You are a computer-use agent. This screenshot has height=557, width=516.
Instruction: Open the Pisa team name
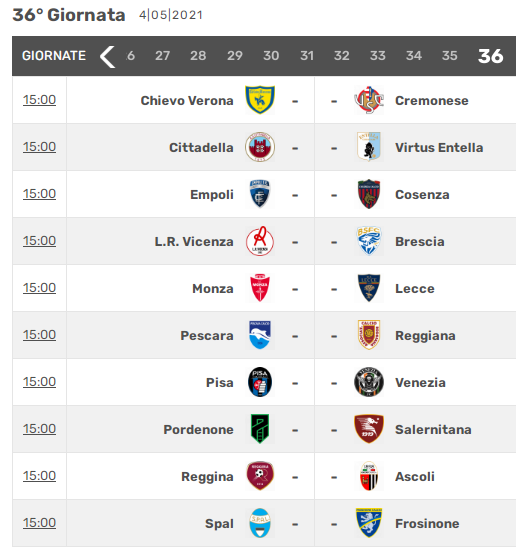tap(219, 383)
